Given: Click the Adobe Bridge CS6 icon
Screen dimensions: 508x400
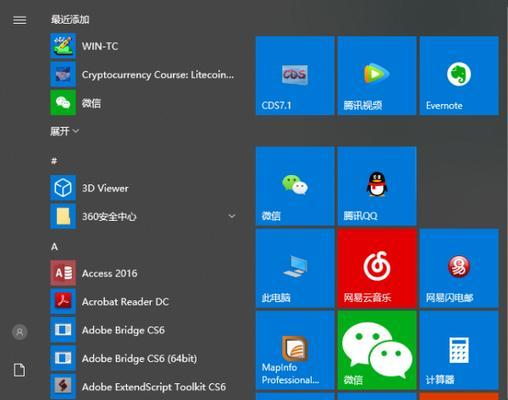Looking at the screenshot, I should pos(63,330).
